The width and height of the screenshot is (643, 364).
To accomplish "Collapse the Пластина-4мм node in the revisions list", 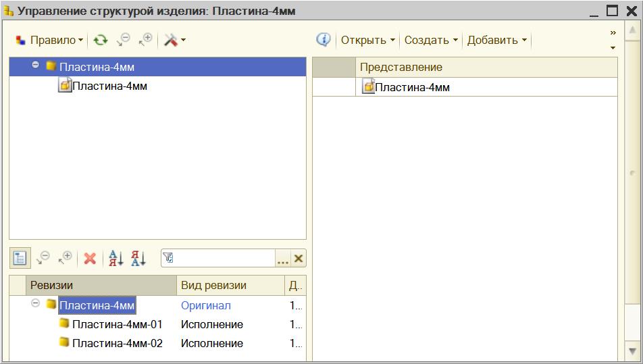I will tap(36, 305).
